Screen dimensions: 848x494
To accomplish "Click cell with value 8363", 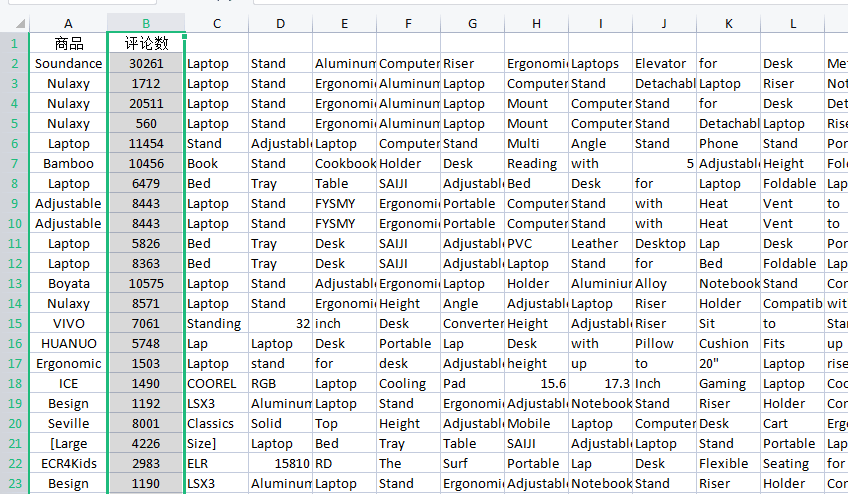I will tap(146, 264).
